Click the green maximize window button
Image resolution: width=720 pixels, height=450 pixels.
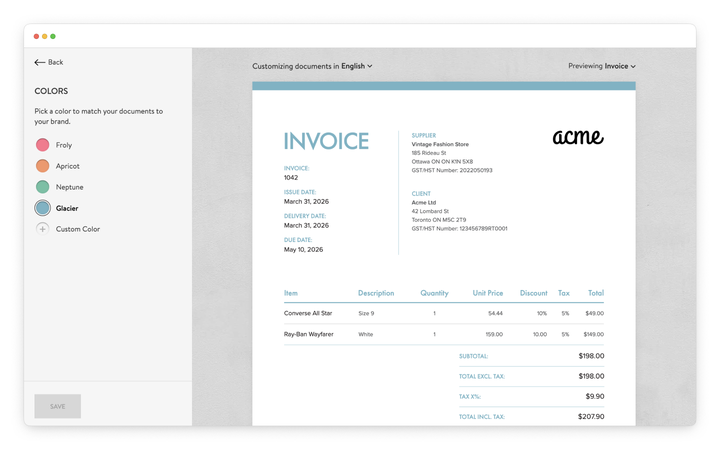point(53,36)
